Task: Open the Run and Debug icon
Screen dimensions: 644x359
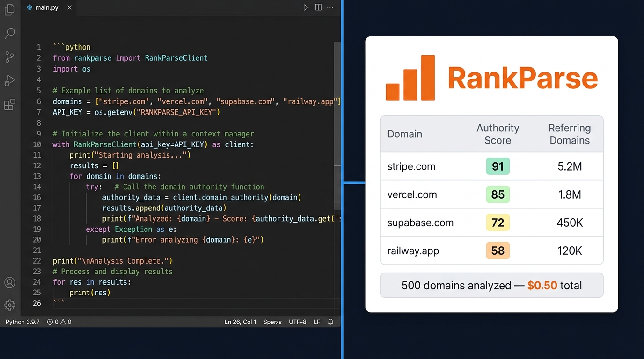Action: click(9, 81)
